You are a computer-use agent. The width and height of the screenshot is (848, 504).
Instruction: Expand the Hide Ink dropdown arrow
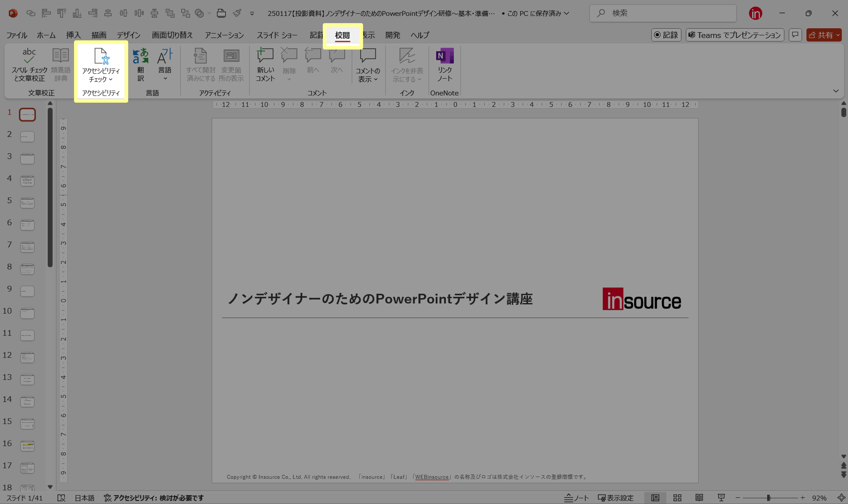point(419,80)
